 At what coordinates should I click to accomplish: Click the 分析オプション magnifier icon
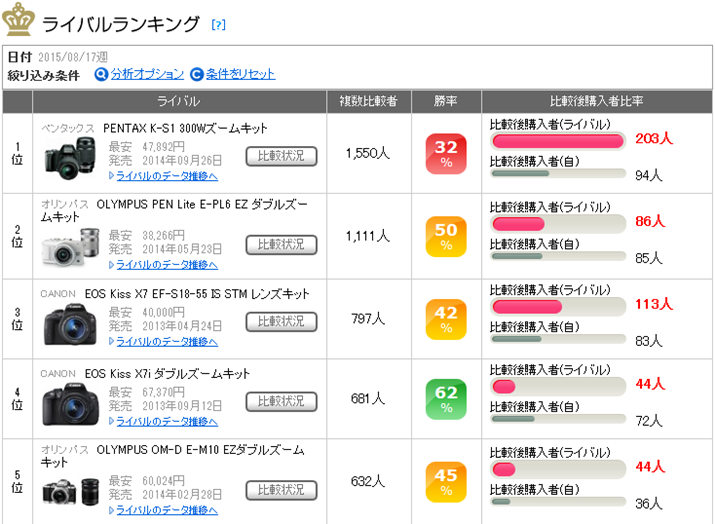pyautogui.click(x=101, y=74)
